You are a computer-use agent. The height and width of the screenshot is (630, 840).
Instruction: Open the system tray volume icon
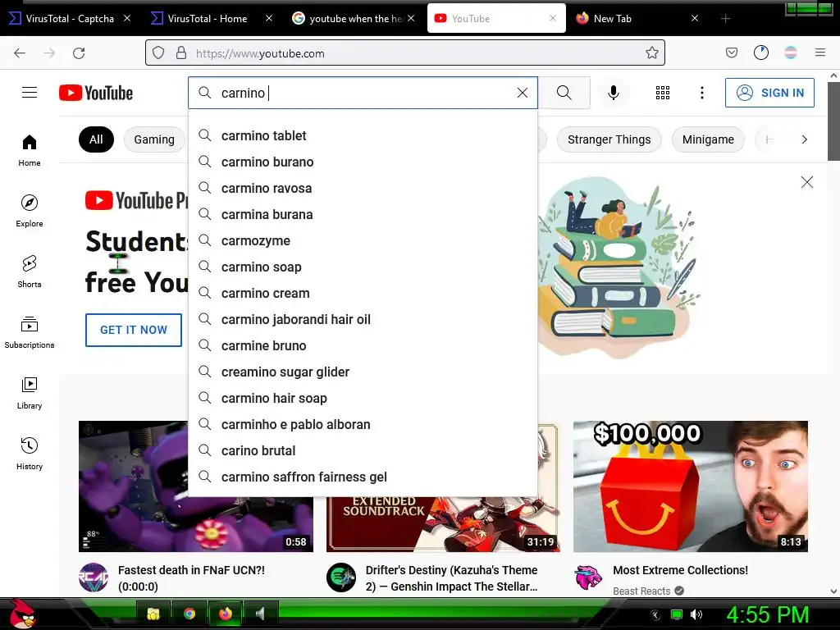click(696, 614)
